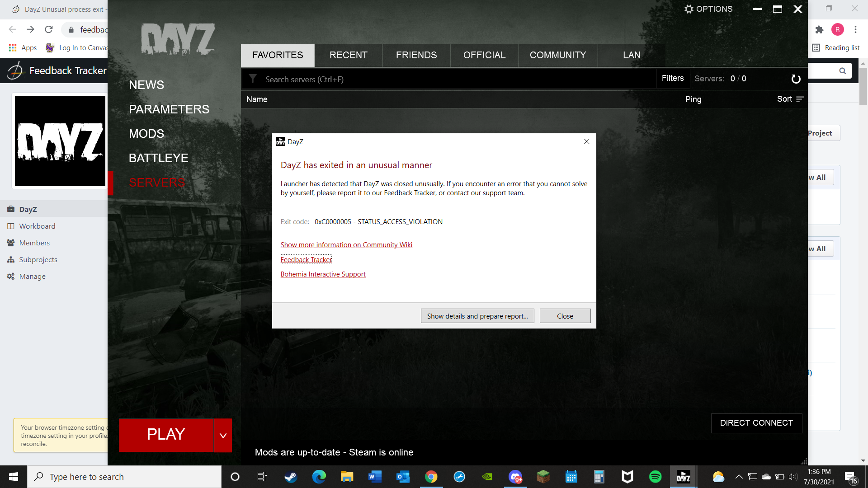
Task: Open the notification center icon
Action: coord(850,477)
